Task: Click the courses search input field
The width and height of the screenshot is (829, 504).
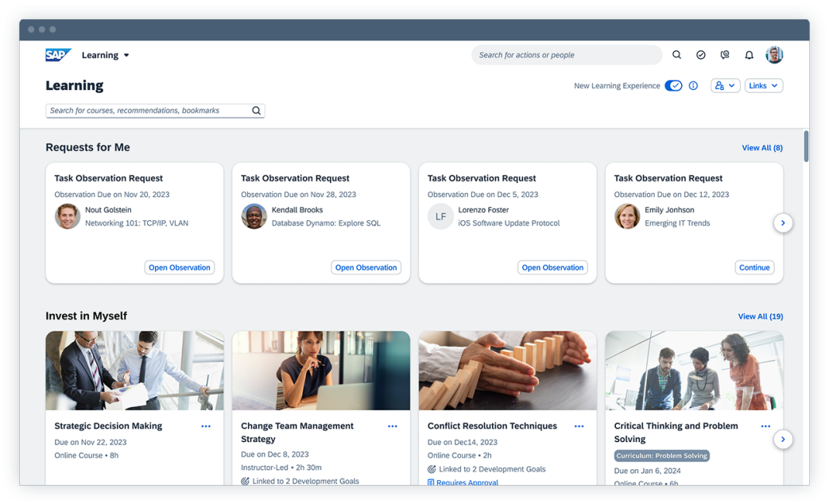Action: 143,110
